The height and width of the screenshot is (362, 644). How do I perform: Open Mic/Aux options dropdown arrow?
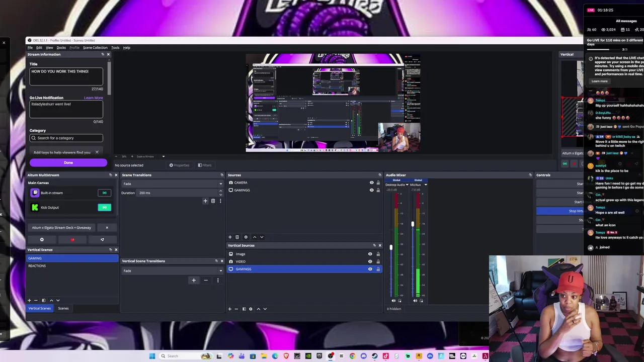click(x=426, y=185)
